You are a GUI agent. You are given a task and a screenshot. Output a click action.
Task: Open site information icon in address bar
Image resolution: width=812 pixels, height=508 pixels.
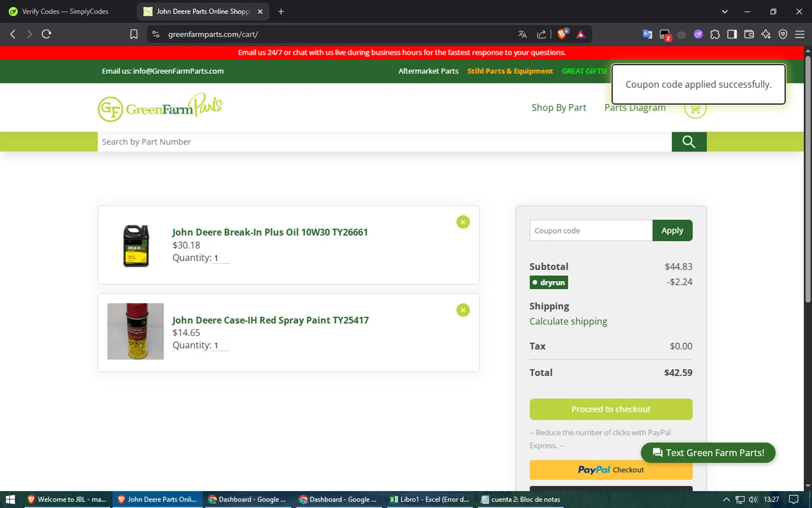pos(156,34)
